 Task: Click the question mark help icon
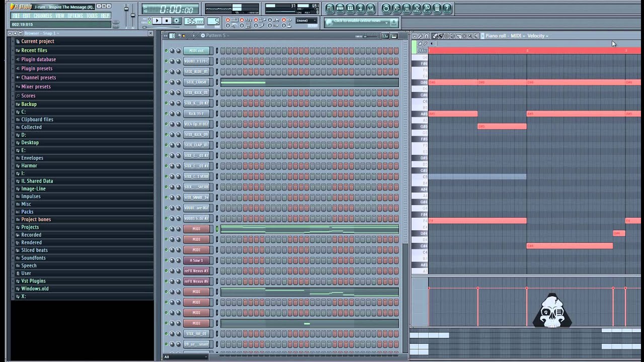coord(447,9)
